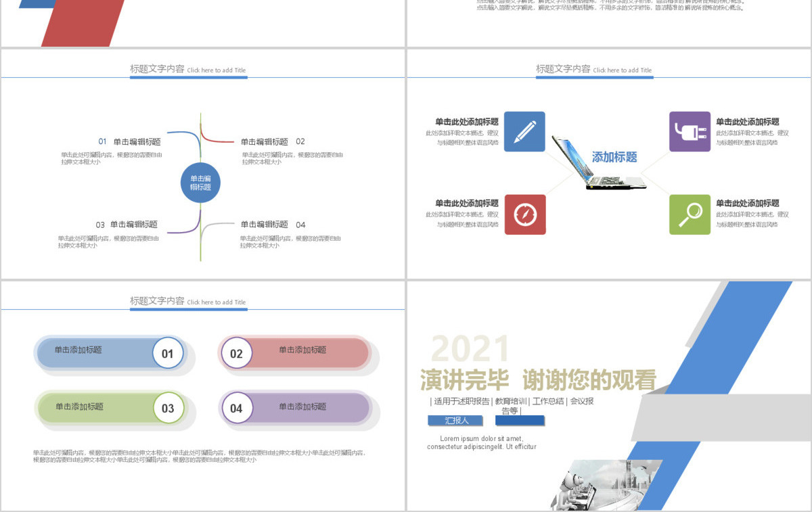Screen dimensions: 812x512
Task: Click the paragraph text below the pill buttons
Action: (x=200, y=457)
